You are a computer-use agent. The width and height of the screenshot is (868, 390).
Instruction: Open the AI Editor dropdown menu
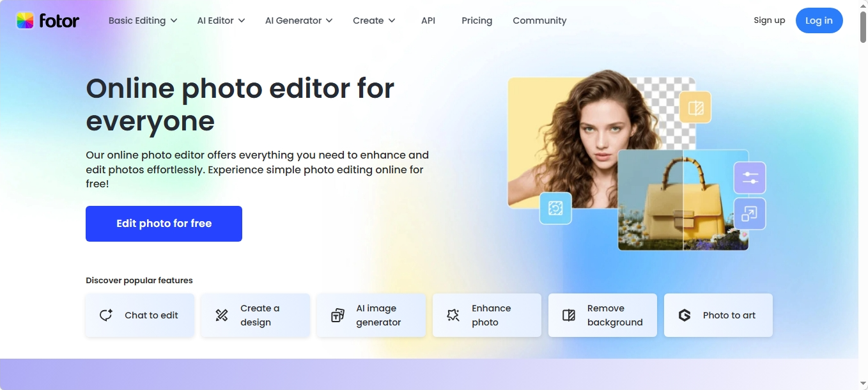pyautogui.click(x=221, y=20)
